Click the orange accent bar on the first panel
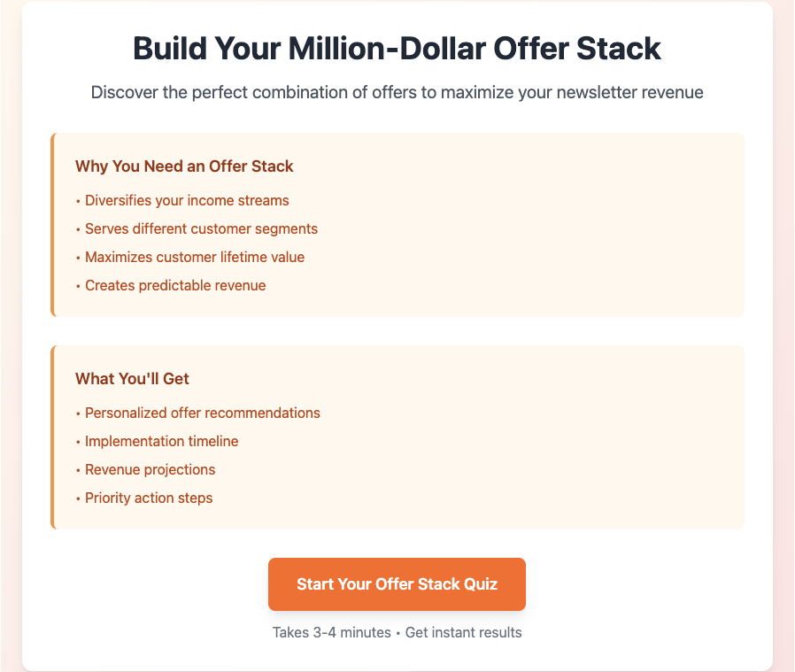Screen dimensions: 795x672 52,223
